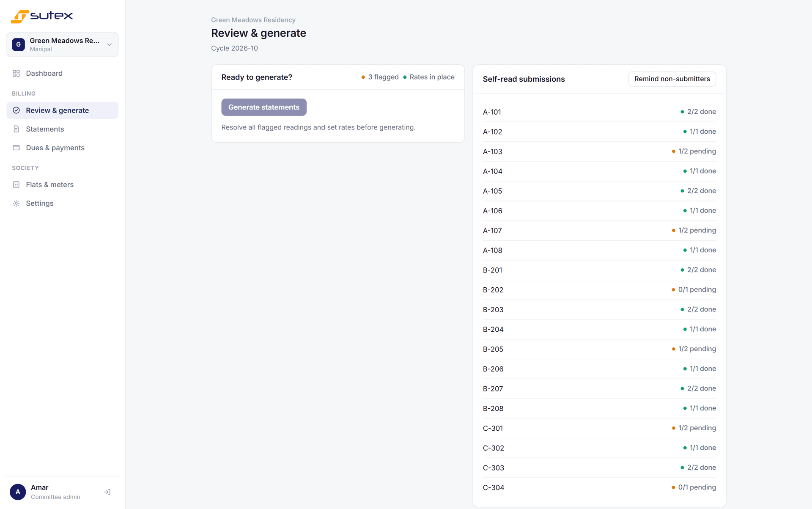This screenshot has height=509, width=812.
Task: Click the G society badge icon
Action: pyautogui.click(x=18, y=44)
